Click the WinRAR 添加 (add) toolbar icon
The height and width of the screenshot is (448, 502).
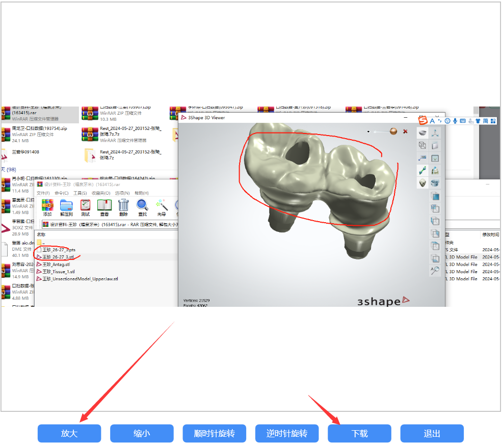pos(47,207)
